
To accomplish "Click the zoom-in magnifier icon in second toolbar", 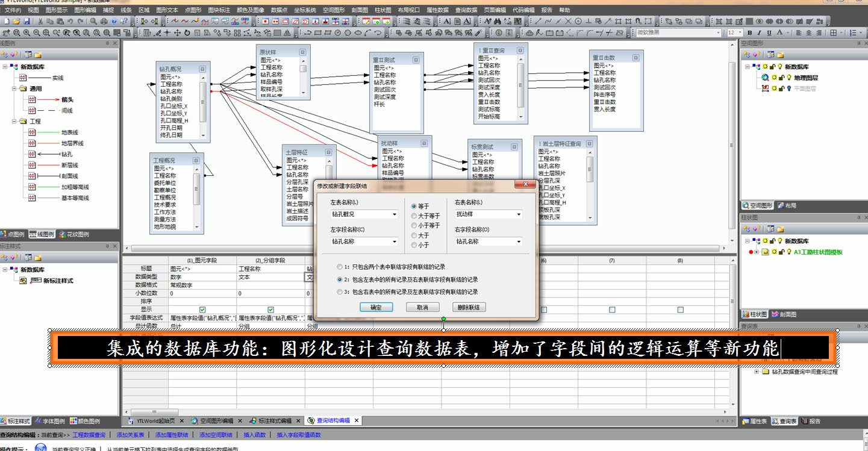I will point(27,33).
